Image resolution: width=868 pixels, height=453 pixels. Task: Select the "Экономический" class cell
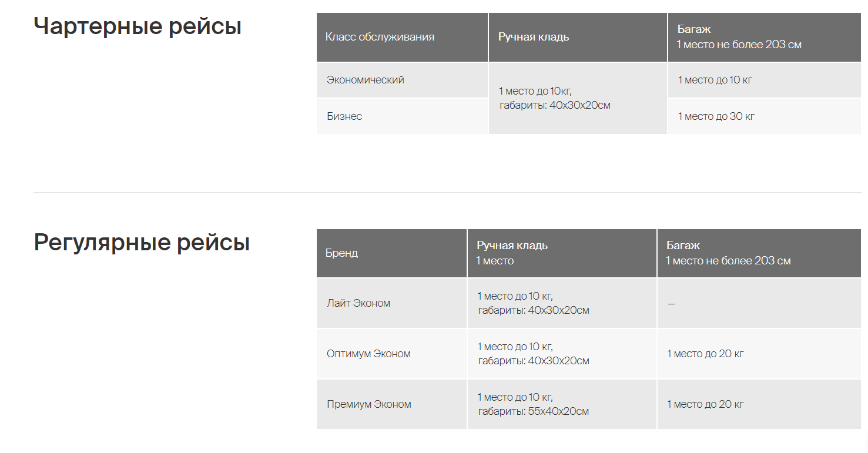pos(366,80)
